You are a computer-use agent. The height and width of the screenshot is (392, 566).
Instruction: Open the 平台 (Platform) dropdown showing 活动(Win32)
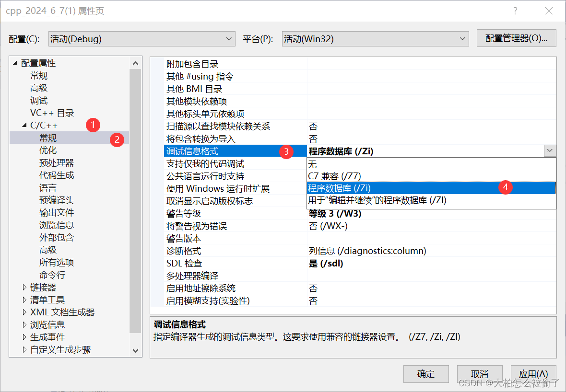point(375,39)
